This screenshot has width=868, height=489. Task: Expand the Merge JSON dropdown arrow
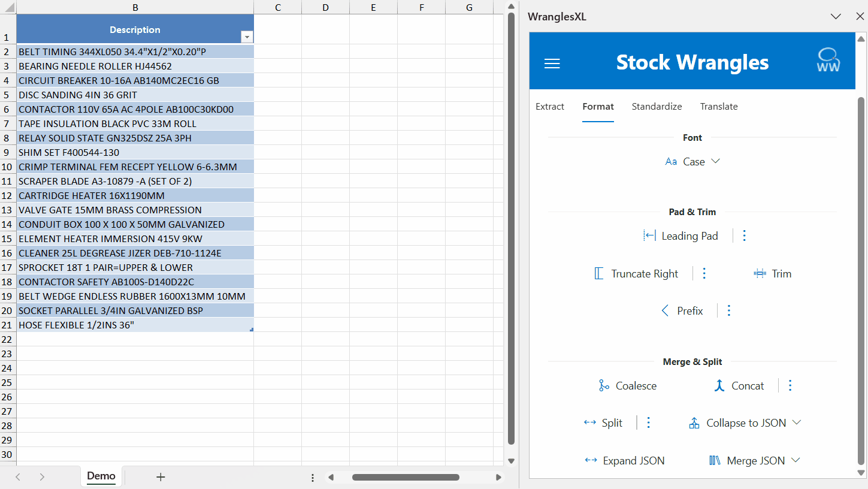click(796, 460)
